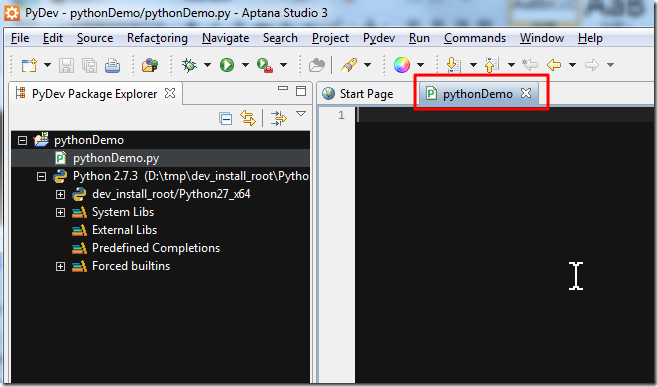
Task: Open the New wizard dropdown arrow
Action: 47,65
